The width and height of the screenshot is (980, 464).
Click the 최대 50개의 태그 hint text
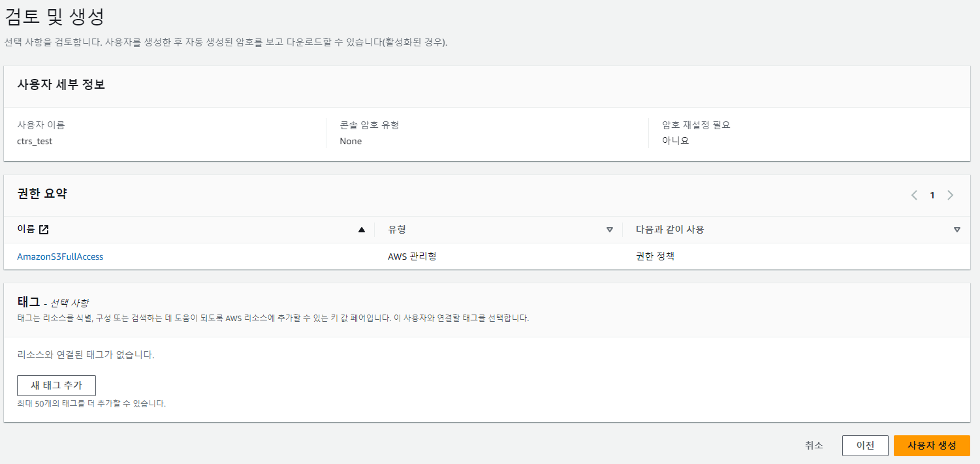pyautogui.click(x=91, y=404)
